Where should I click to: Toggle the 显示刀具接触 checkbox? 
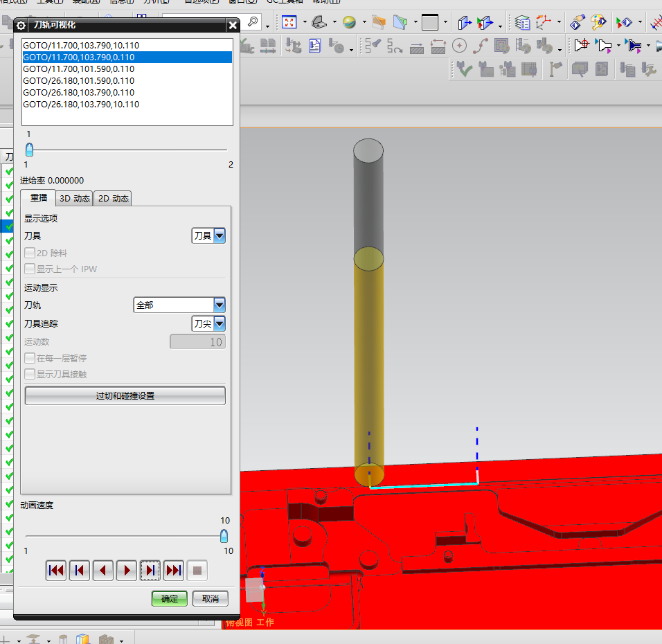tap(30, 375)
